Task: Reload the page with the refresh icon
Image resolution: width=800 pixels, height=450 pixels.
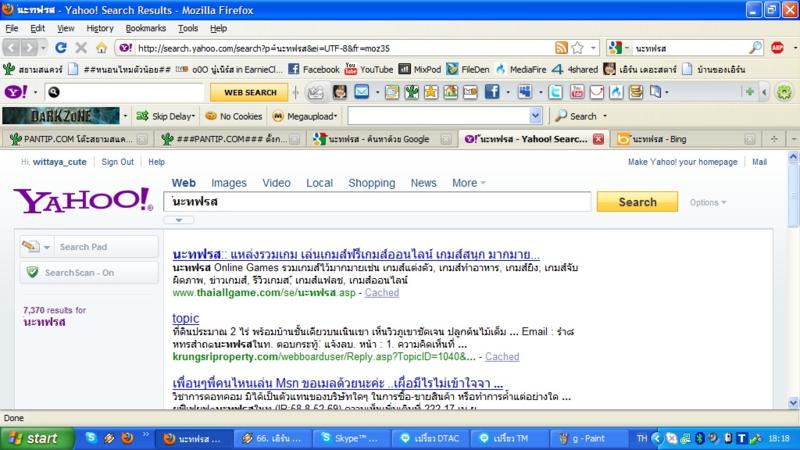Action: pyautogui.click(x=61, y=48)
